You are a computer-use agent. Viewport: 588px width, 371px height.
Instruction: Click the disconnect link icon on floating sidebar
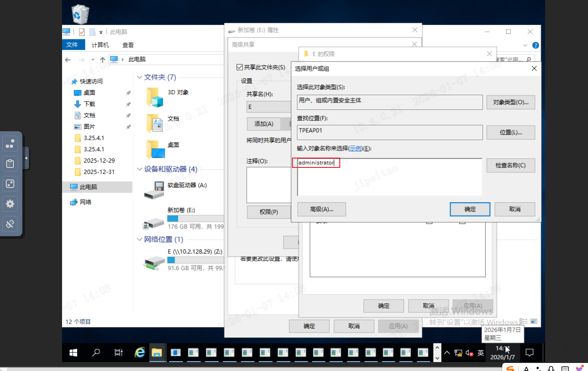10,224
